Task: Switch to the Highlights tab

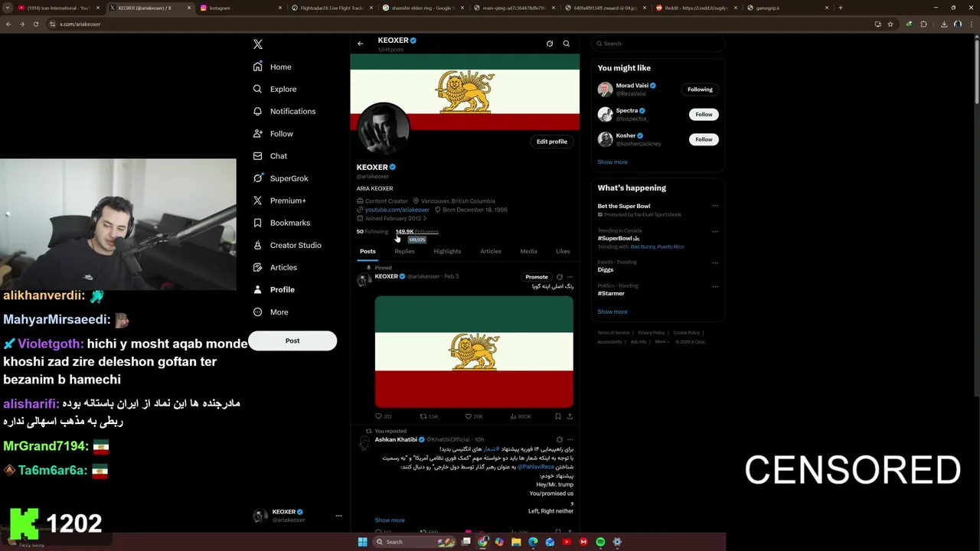Action: click(x=447, y=251)
